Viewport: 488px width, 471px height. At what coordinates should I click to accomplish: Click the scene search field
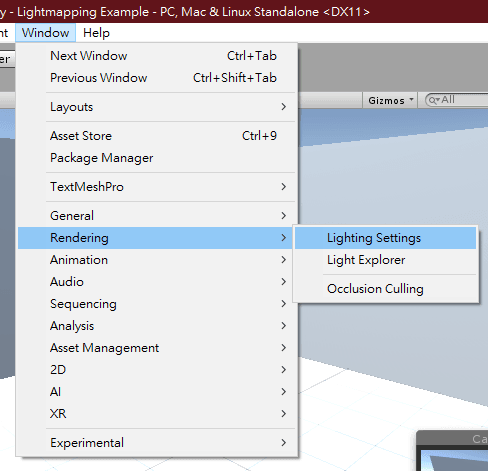(457, 100)
